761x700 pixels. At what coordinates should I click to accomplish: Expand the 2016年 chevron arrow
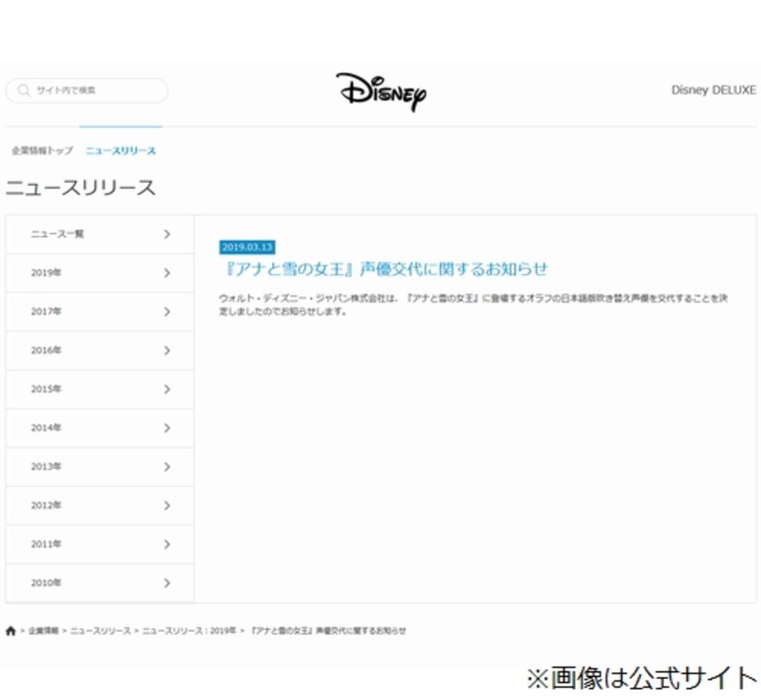167,350
